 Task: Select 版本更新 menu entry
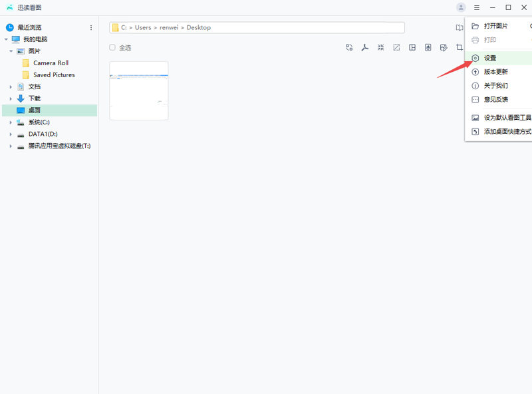coord(498,72)
